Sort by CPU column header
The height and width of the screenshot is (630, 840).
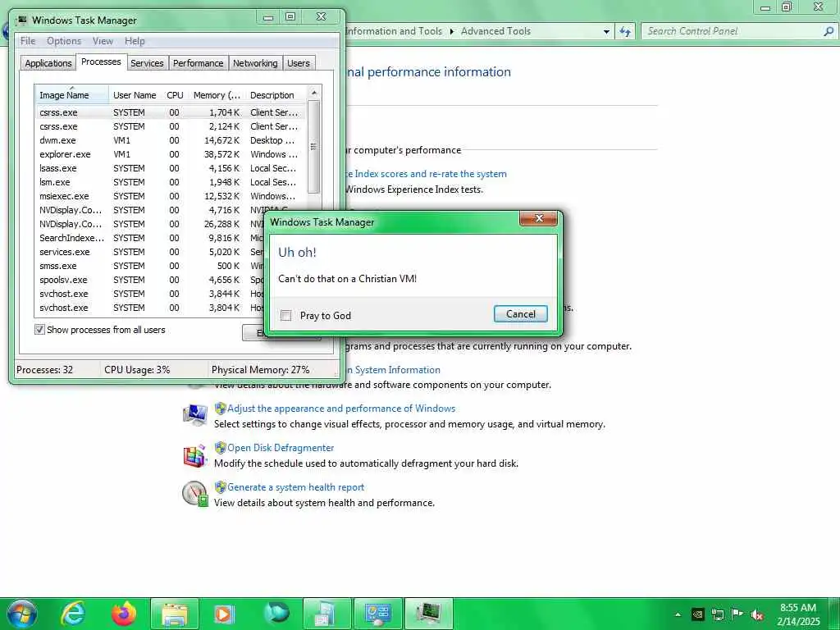[175, 95]
